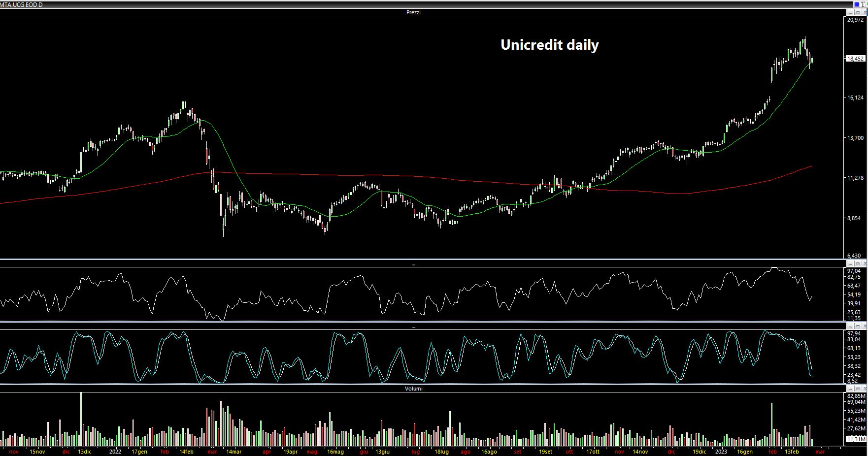868x456 pixels.
Task: Click the 14feb date axis label
Action: pyautogui.click(x=186, y=452)
